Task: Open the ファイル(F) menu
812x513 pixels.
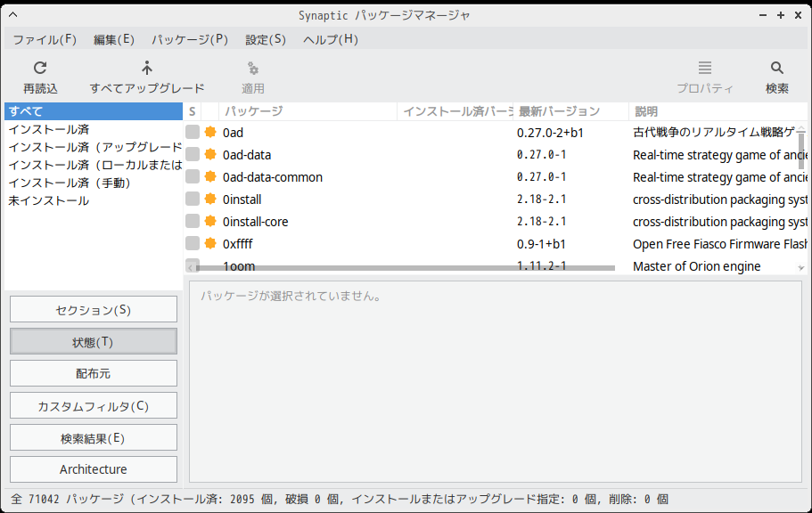Action: click(45, 39)
